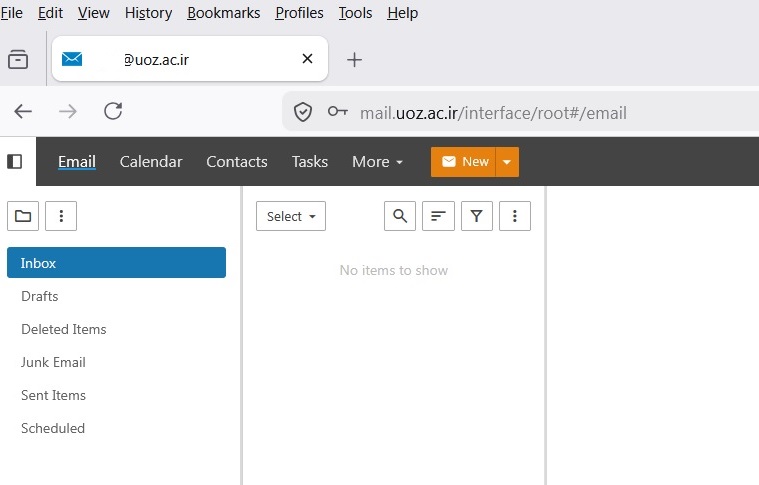Close the @uoz.ac.ir browser tab

click(x=307, y=59)
